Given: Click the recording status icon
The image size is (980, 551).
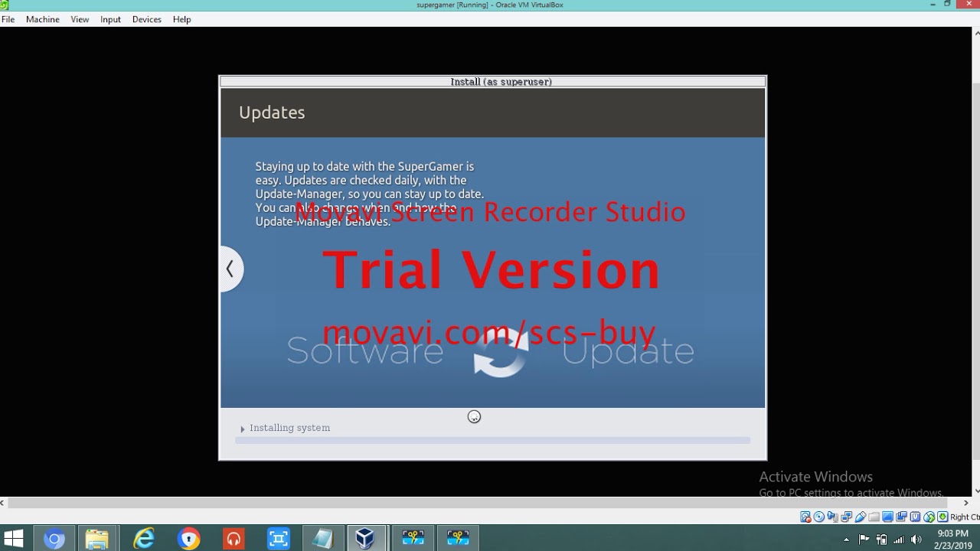Looking at the screenshot, I should click(x=902, y=517).
